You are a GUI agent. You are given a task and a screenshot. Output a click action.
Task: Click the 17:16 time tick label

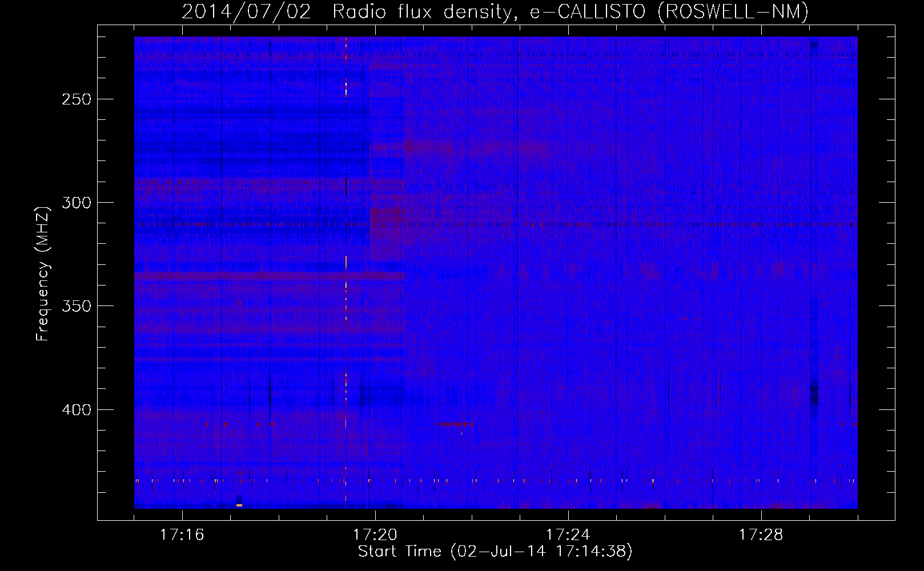(182, 535)
